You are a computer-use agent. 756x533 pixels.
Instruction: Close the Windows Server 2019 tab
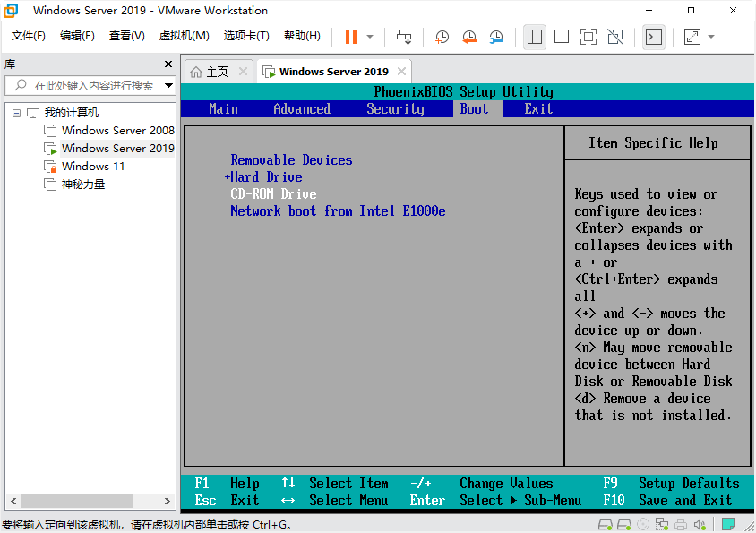pos(402,72)
